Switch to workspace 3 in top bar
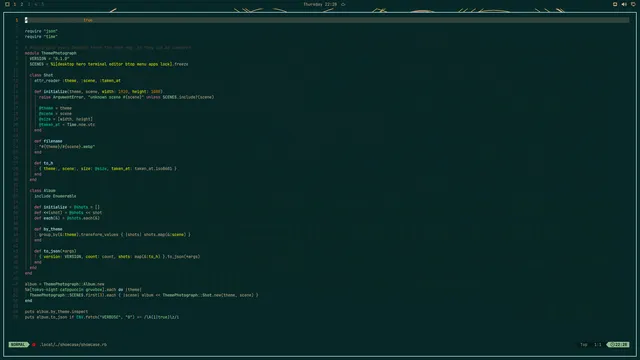 [x=29, y=4]
